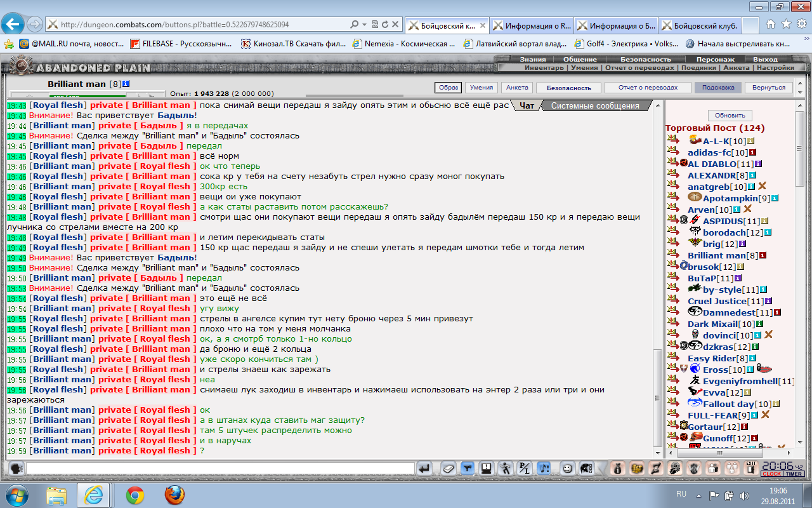Click crossed-swords icon next to FULL-FEAR
The height and width of the screenshot is (508, 812).
764,415
